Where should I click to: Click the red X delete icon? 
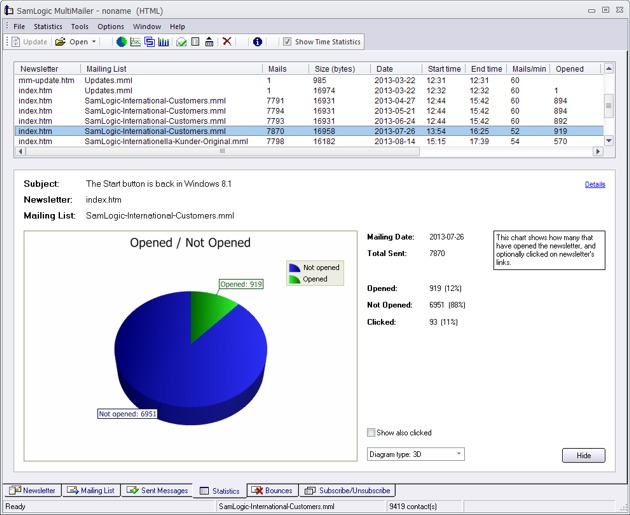point(227,41)
